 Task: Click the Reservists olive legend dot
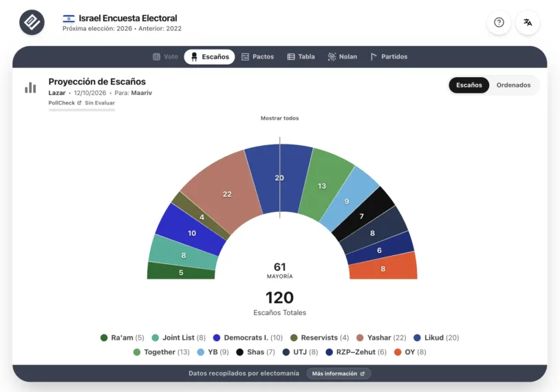pyautogui.click(x=294, y=338)
